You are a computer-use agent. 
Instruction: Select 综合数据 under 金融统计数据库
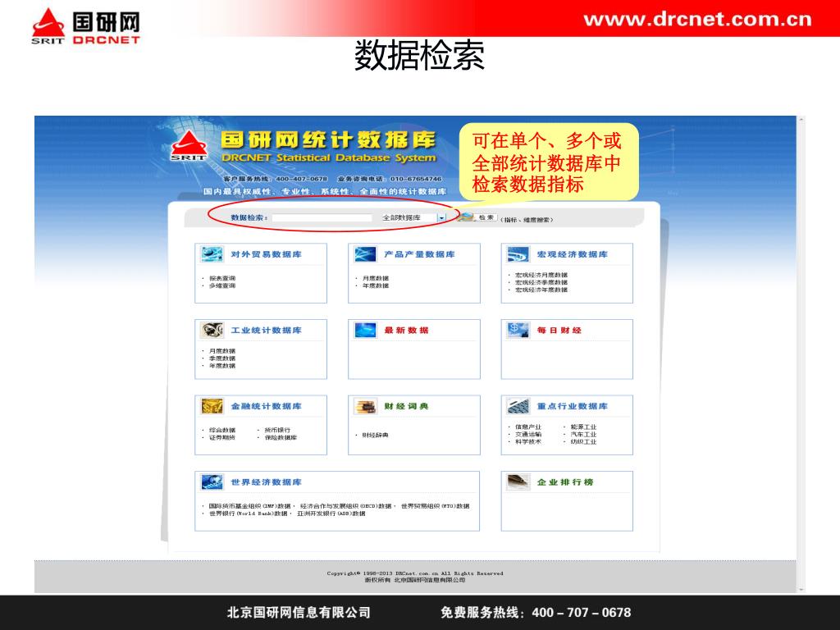tap(221, 430)
